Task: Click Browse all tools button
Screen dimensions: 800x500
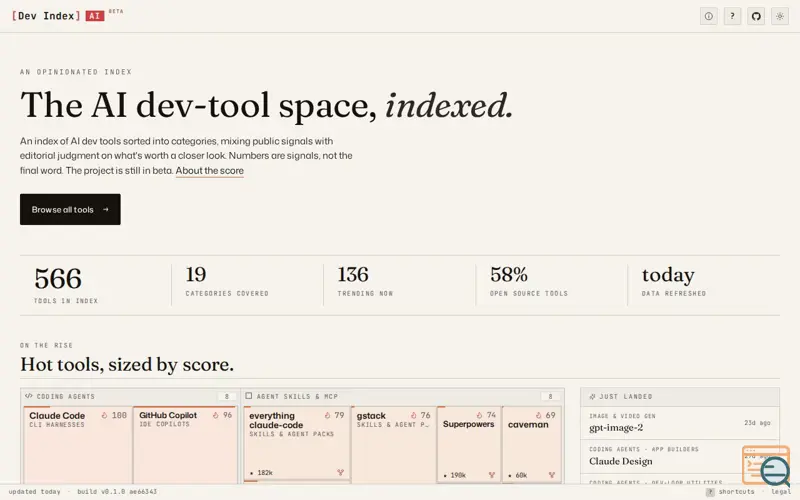Action: pos(70,209)
